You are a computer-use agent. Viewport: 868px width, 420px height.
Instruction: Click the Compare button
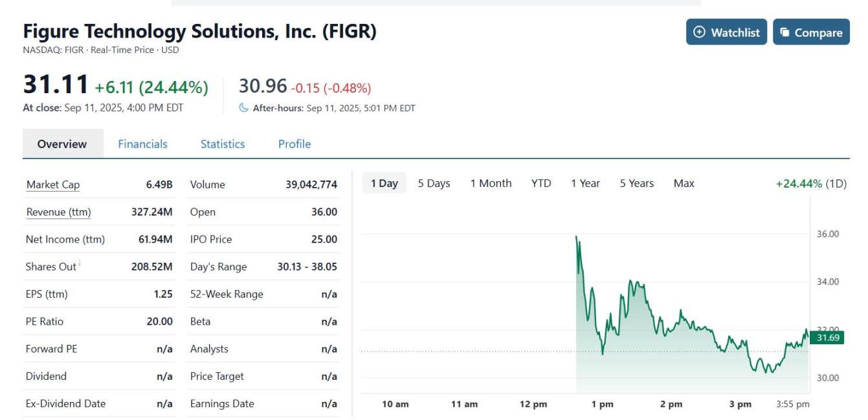pos(811,32)
